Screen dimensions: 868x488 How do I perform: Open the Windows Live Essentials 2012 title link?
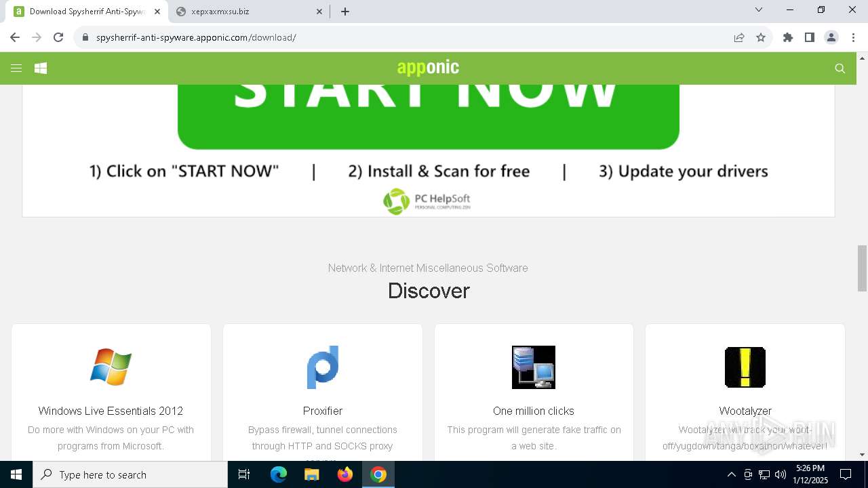111,411
